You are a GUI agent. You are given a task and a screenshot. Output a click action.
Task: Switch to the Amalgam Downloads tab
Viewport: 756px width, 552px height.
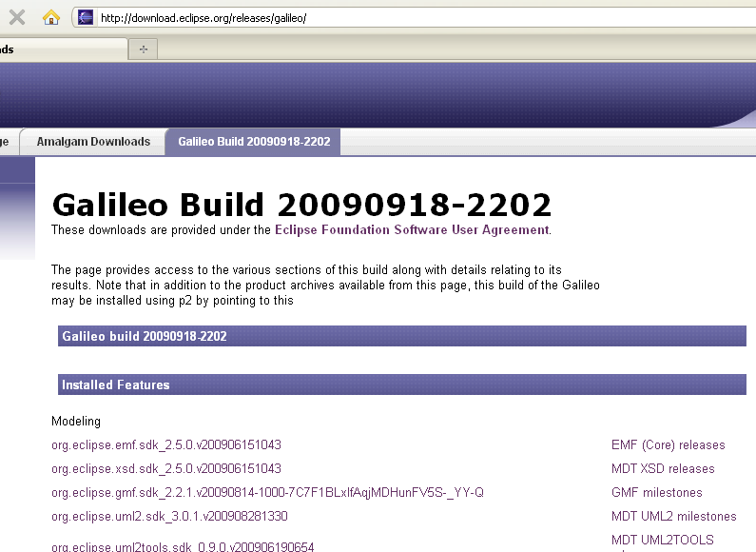click(93, 142)
